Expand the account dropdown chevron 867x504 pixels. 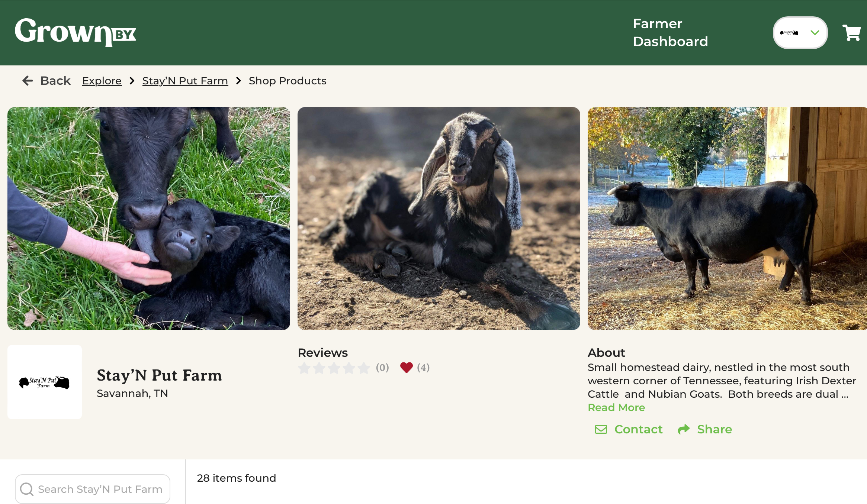[x=815, y=33]
